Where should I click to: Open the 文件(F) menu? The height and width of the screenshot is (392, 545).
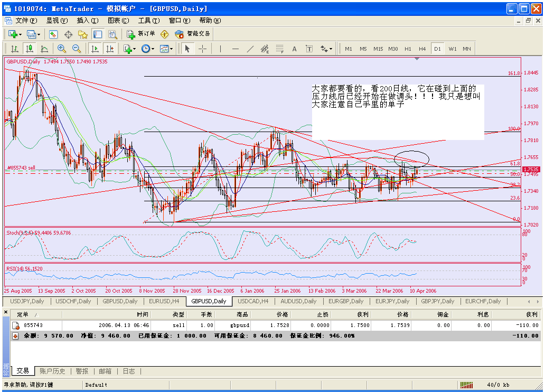(x=26, y=21)
